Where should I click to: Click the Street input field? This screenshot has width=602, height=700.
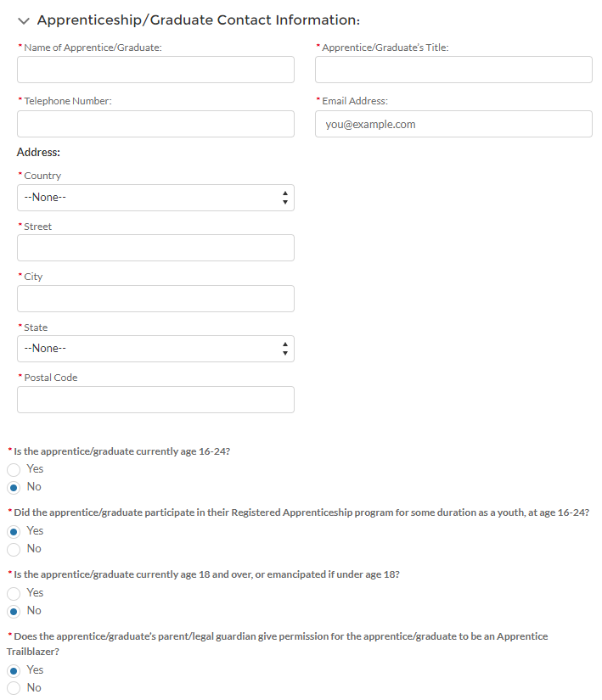155,248
